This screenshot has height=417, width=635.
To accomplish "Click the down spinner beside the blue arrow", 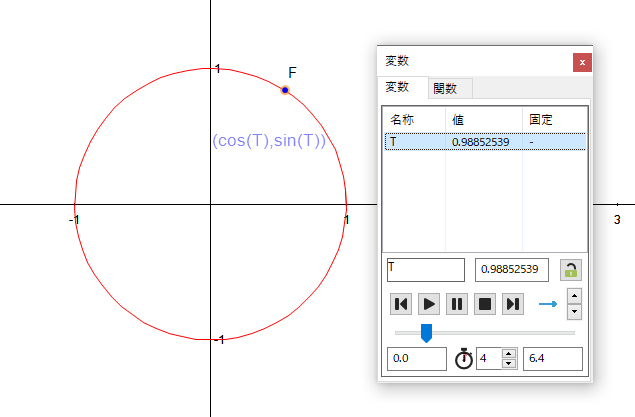I will pos(574,311).
